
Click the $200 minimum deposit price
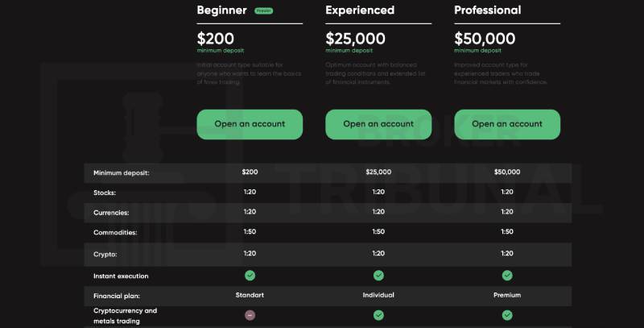tap(215, 39)
